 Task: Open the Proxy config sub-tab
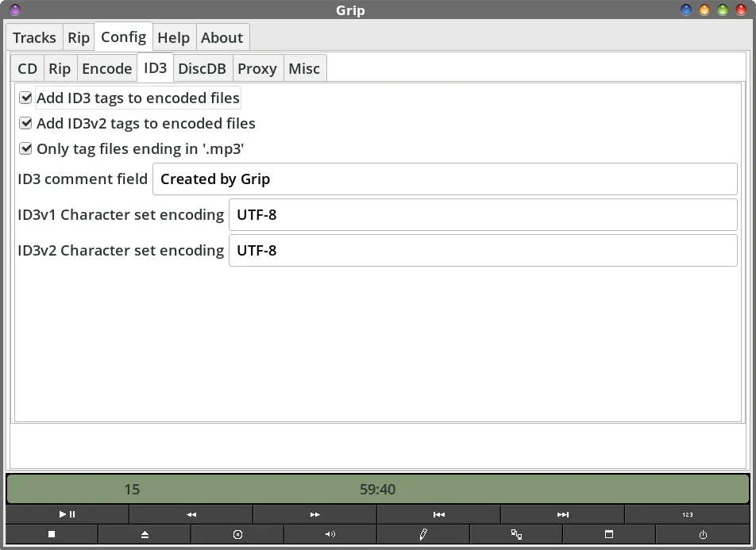click(257, 68)
